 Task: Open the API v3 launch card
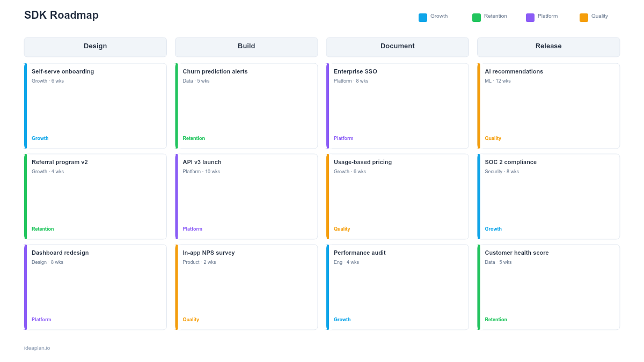pyautogui.click(x=246, y=196)
